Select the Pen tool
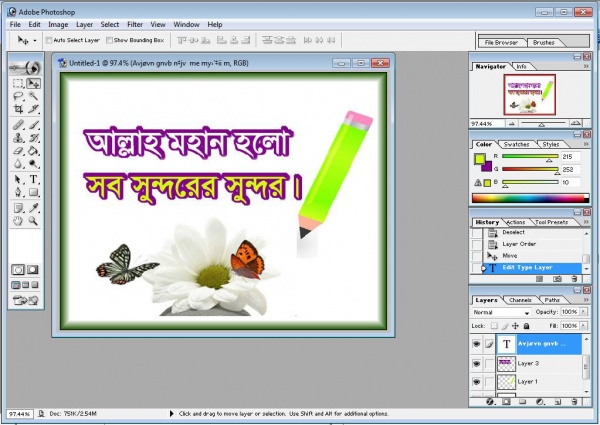 tap(18, 192)
